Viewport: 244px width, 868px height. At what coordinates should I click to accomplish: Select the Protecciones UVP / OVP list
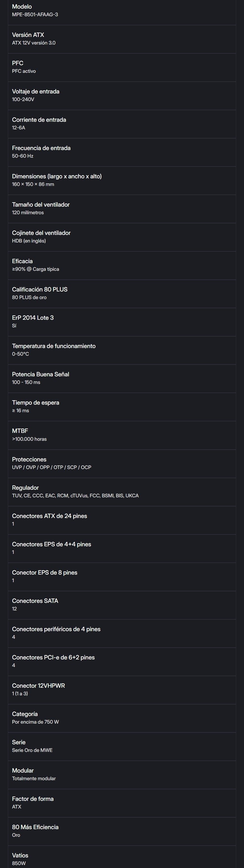click(52, 467)
